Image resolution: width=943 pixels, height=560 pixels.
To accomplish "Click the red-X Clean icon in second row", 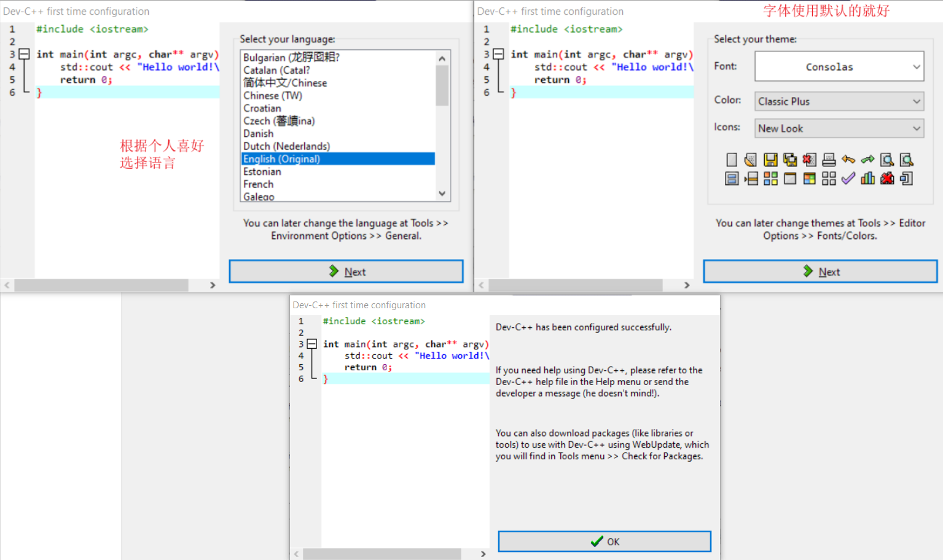I will pyautogui.click(x=887, y=179).
